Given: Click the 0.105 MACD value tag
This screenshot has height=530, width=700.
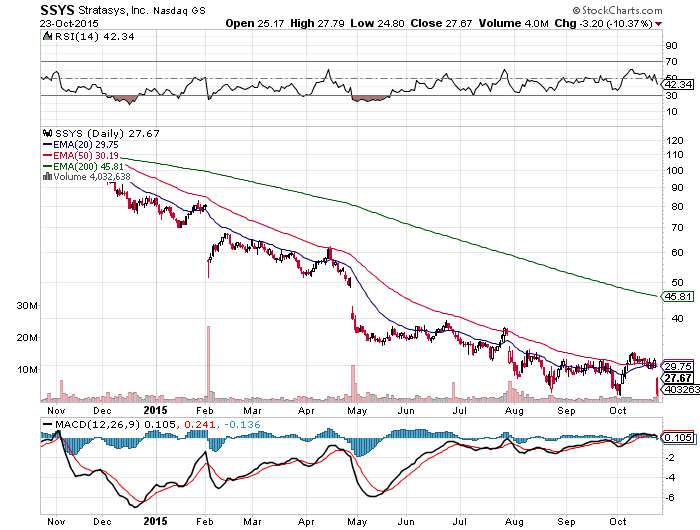Looking at the screenshot, I should (x=678, y=438).
